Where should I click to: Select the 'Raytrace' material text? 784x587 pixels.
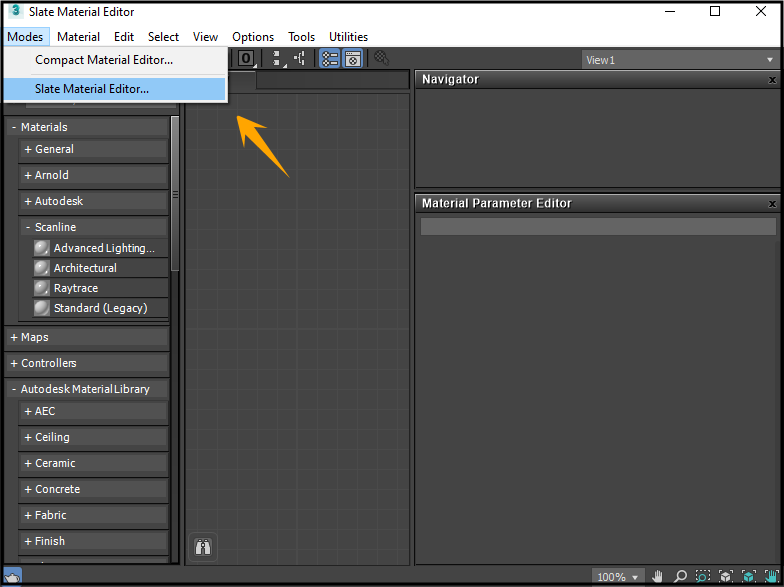[x=76, y=288]
